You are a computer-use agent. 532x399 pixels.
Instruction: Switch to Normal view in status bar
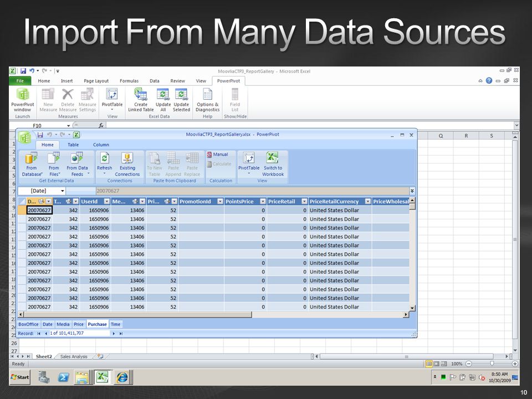(429, 364)
